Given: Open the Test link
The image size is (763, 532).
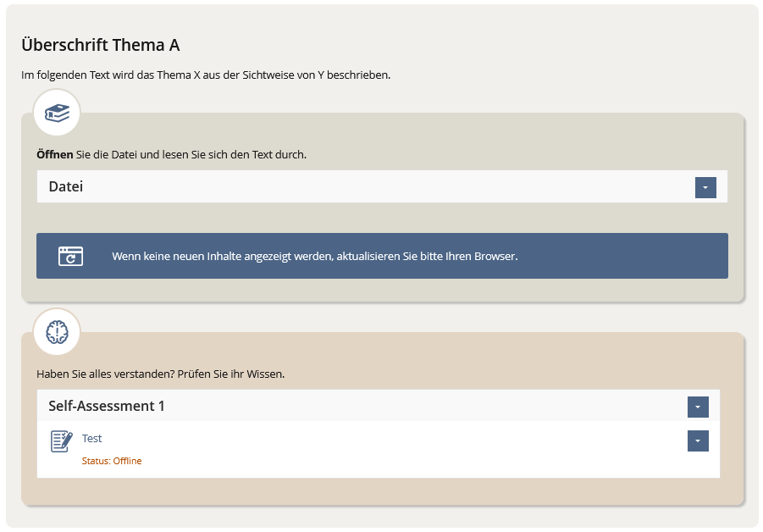Looking at the screenshot, I should pyautogui.click(x=92, y=438).
